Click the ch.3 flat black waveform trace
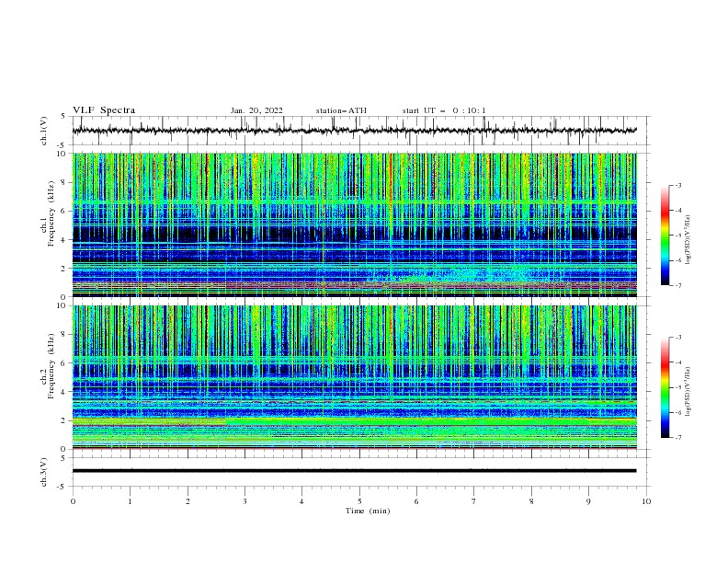This screenshot has height=563, width=728. (354, 471)
